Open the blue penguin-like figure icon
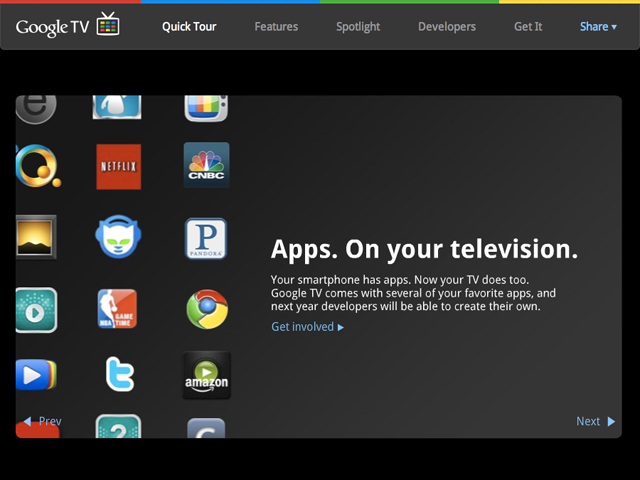The width and height of the screenshot is (640, 480). point(117,107)
